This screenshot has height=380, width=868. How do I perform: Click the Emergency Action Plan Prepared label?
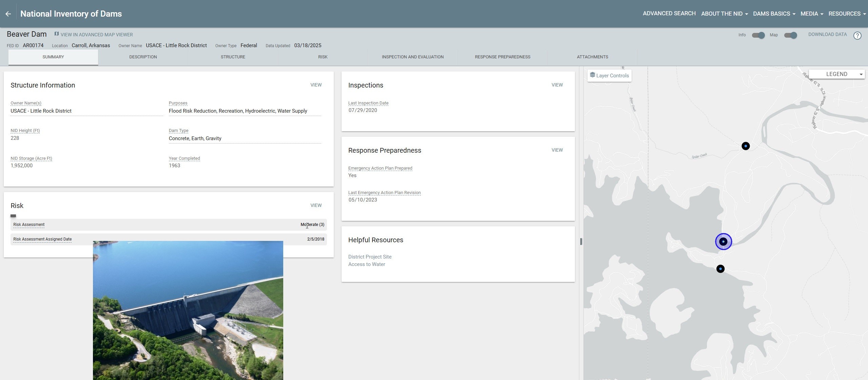tap(380, 168)
